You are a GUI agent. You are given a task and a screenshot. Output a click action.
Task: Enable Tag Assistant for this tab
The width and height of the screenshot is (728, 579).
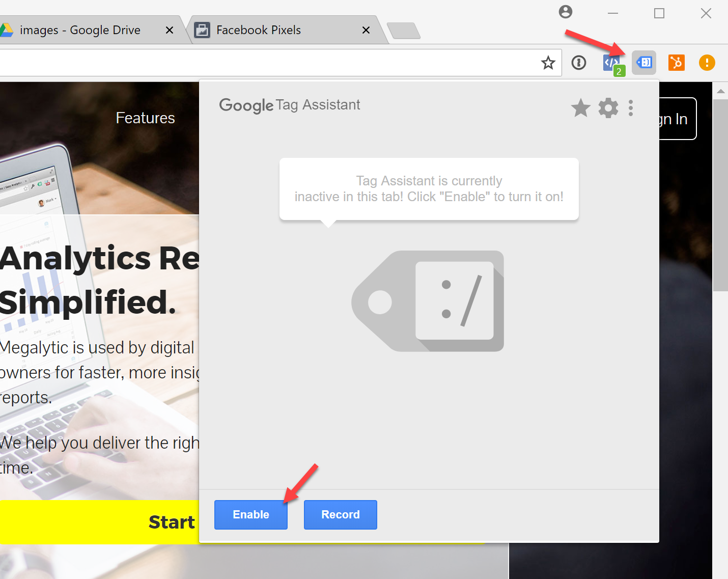tap(250, 514)
